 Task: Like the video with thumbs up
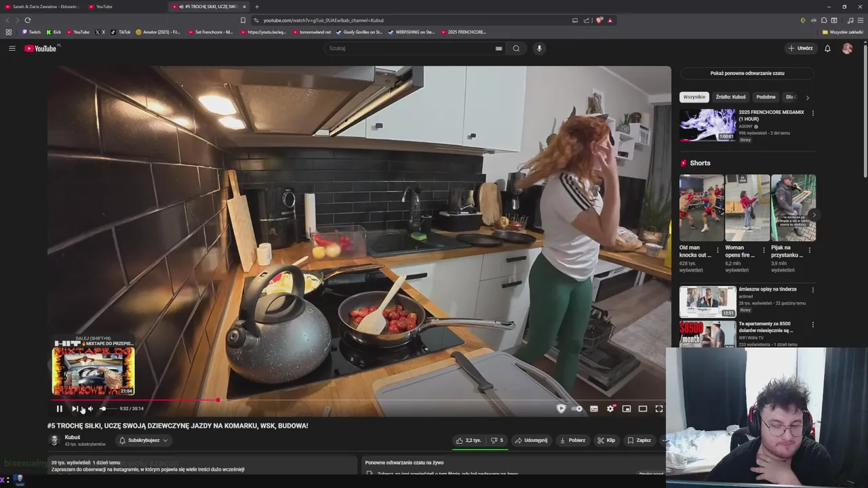[469, 440]
